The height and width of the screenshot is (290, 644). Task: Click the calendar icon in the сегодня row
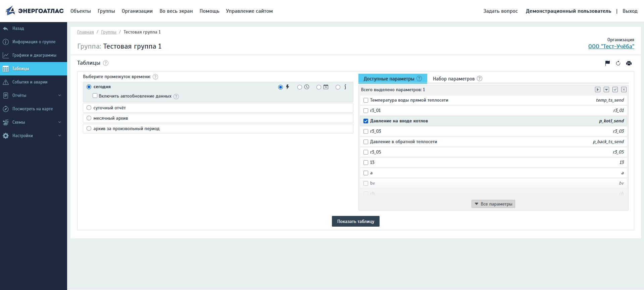coord(326,87)
